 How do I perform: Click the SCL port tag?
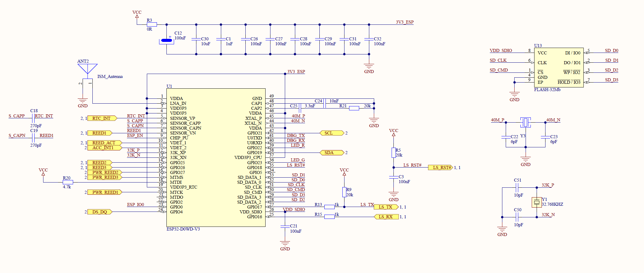pos(332,133)
